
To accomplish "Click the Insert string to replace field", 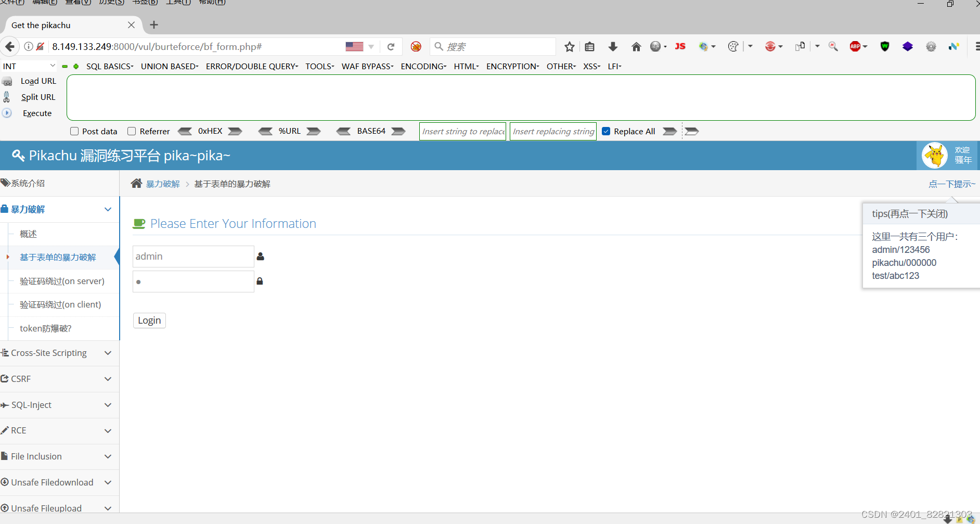I will click(x=462, y=131).
